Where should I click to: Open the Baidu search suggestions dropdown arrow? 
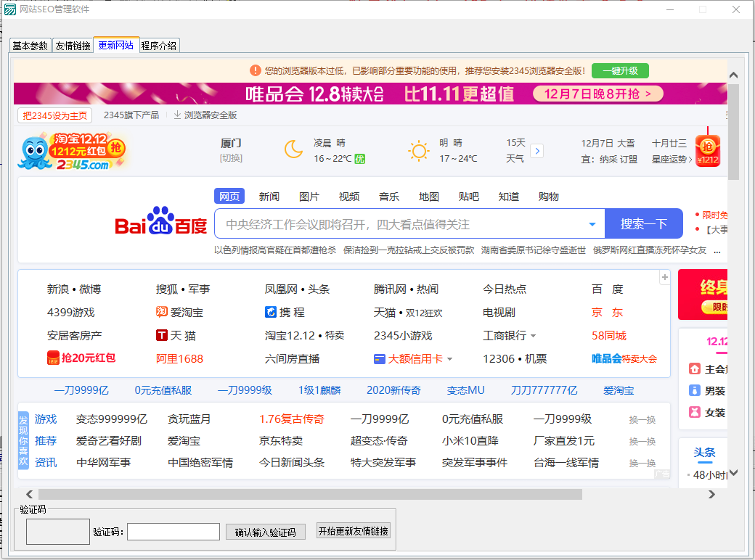coord(592,224)
